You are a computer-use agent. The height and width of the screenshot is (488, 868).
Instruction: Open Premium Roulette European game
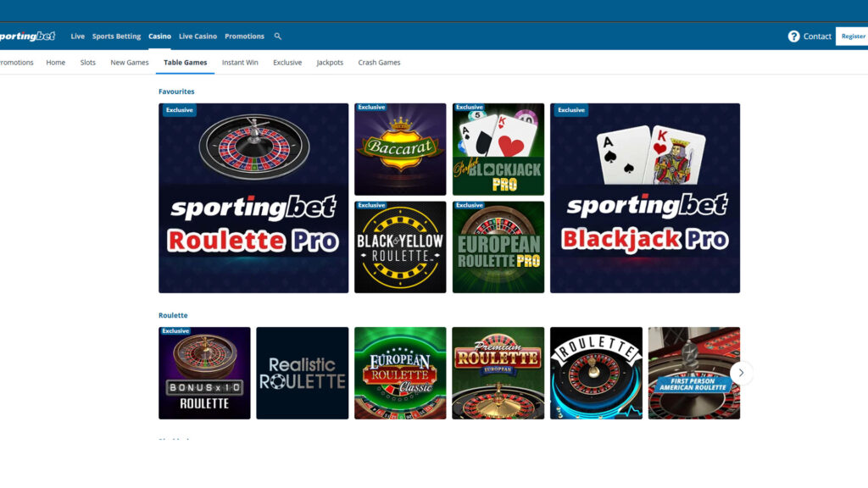498,373
